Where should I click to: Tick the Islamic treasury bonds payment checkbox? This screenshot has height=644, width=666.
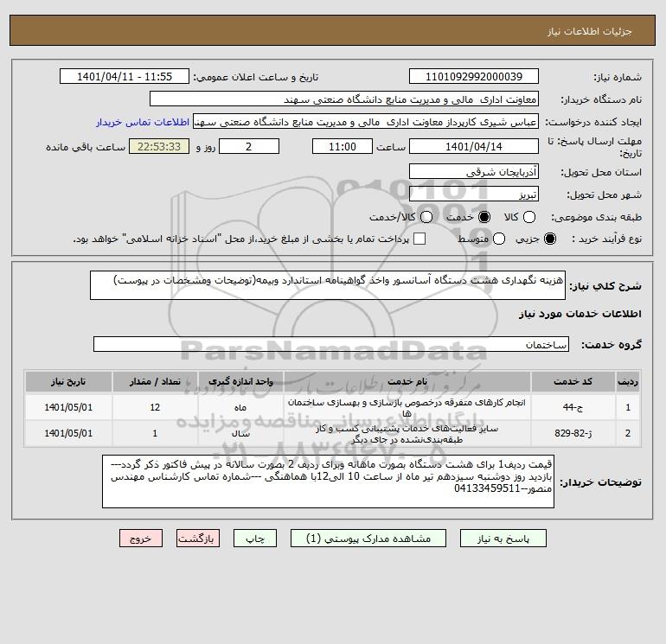[419, 239]
